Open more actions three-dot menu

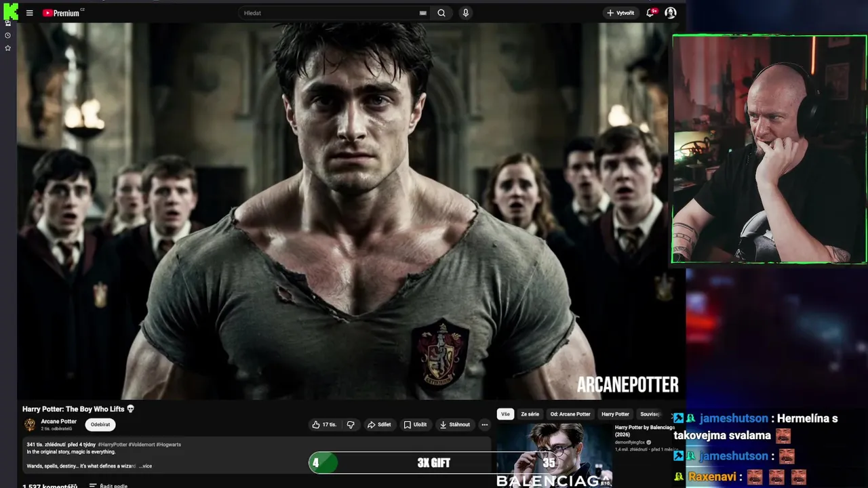484,424
